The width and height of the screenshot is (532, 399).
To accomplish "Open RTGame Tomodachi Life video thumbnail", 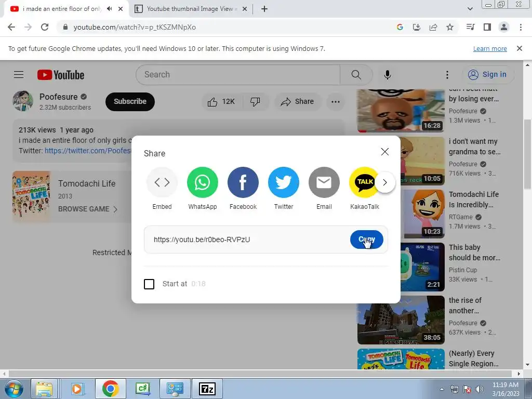I will tap(422, 214).
